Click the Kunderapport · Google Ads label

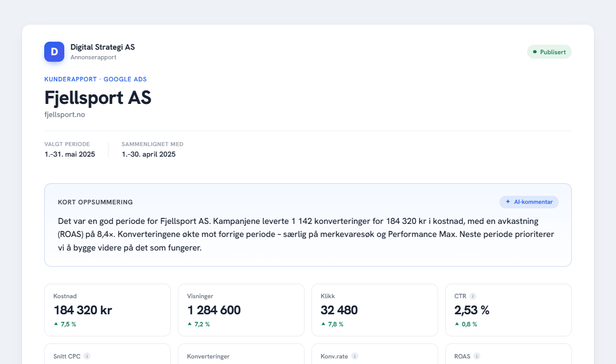click(x=95, y=79)
